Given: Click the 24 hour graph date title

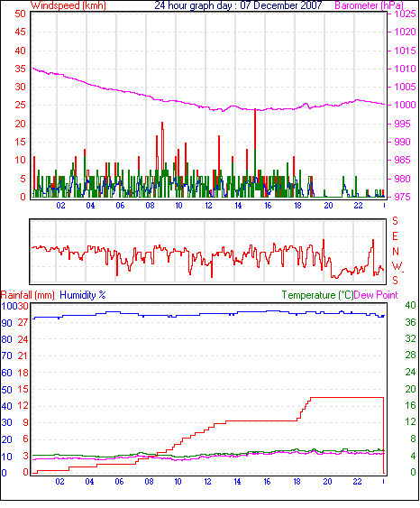Looking at the screenshot, I should coord(238,5).
